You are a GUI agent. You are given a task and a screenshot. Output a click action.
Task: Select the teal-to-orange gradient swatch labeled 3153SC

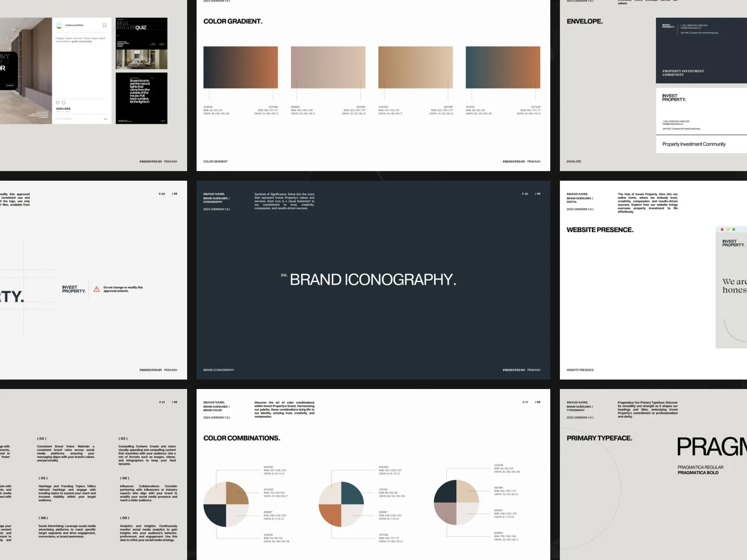click(502, 67)
